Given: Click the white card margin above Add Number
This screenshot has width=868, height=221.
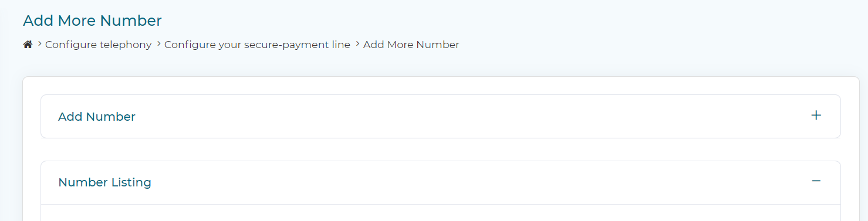Looking at the screenshot, I should pyautogui.click(x=440, y=86).
